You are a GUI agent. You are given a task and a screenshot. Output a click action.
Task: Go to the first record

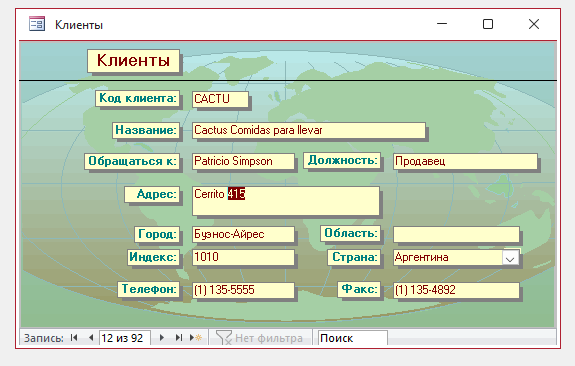(74, 338)
